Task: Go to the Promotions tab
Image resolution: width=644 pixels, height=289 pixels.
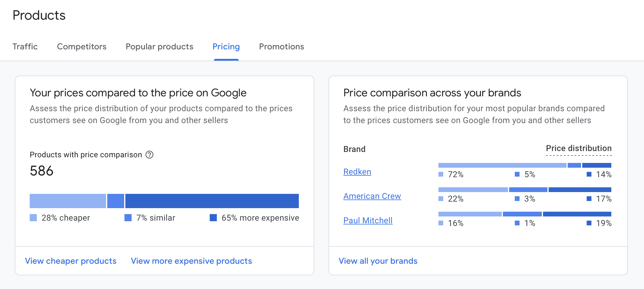Action: point(282,47)
